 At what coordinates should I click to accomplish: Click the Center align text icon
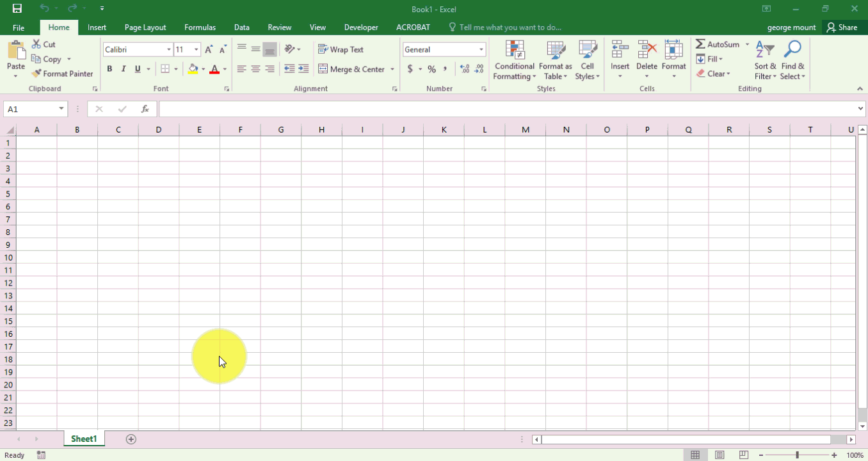(x=255, y=69)
